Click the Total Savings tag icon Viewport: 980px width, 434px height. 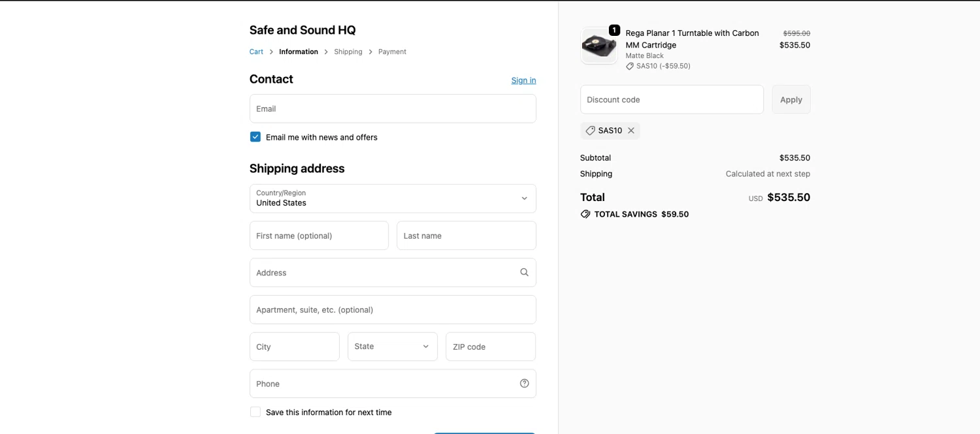click(x=585, y=214)
